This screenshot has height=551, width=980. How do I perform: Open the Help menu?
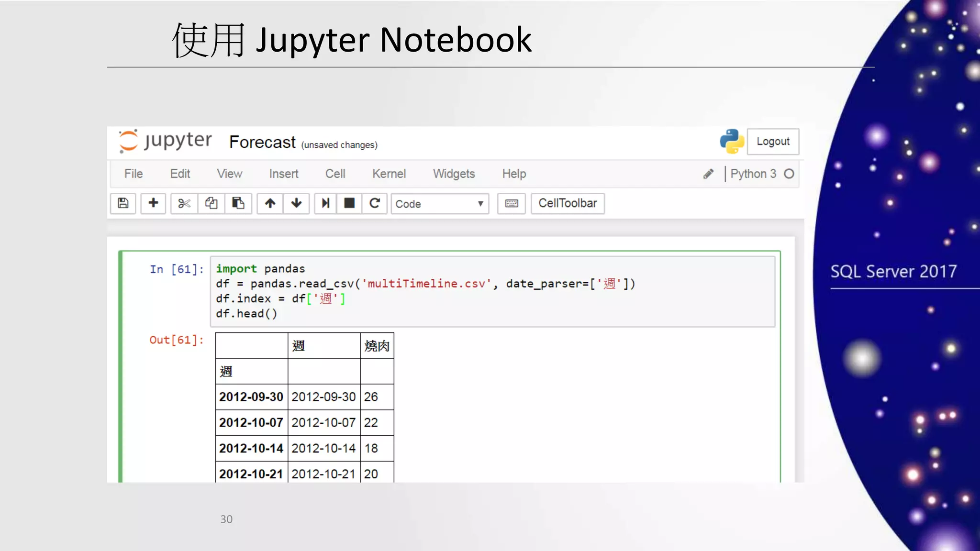click(514, 174)
